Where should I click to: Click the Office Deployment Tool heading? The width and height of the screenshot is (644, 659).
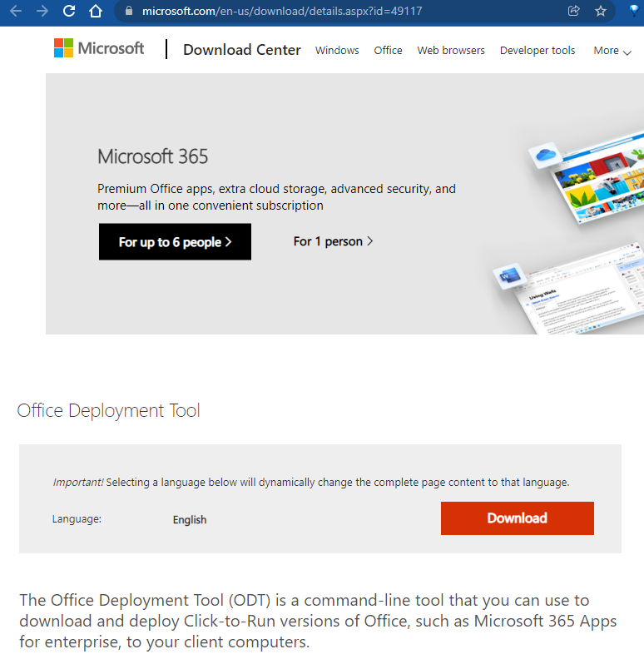108,410
